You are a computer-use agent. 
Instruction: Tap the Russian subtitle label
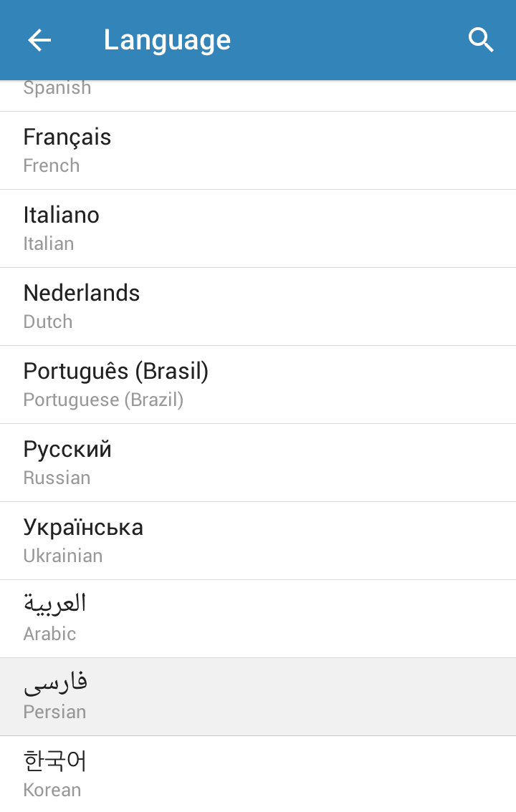[57, 478]
